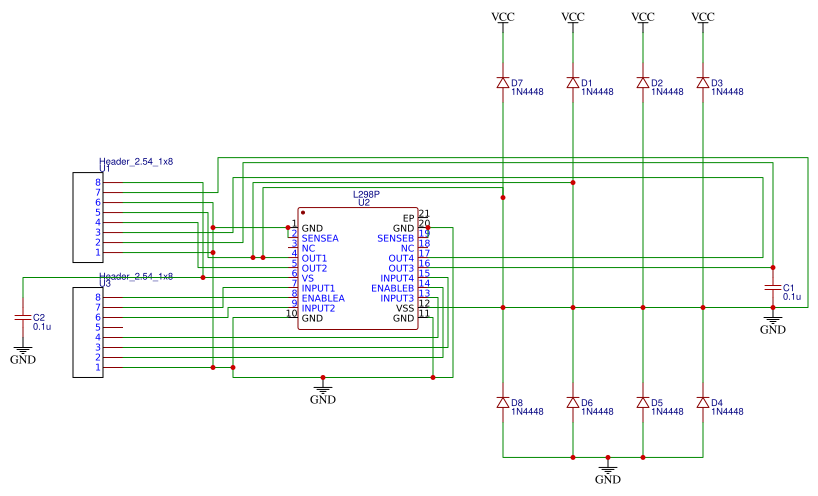Viewport: 818px width, 496px height.
Task: Select the D8 diode symbol
Action: [503, 402]
